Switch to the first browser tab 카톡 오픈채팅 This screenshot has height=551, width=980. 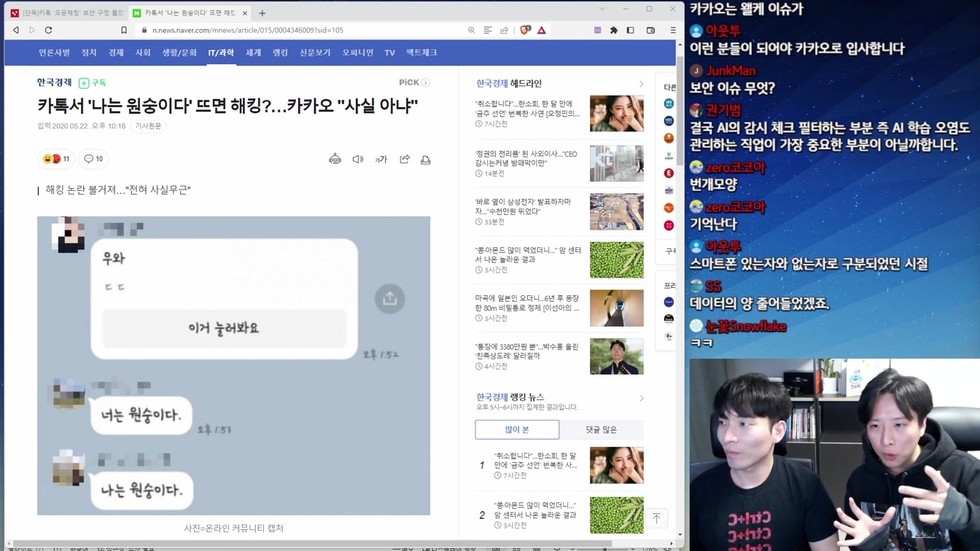67,13
